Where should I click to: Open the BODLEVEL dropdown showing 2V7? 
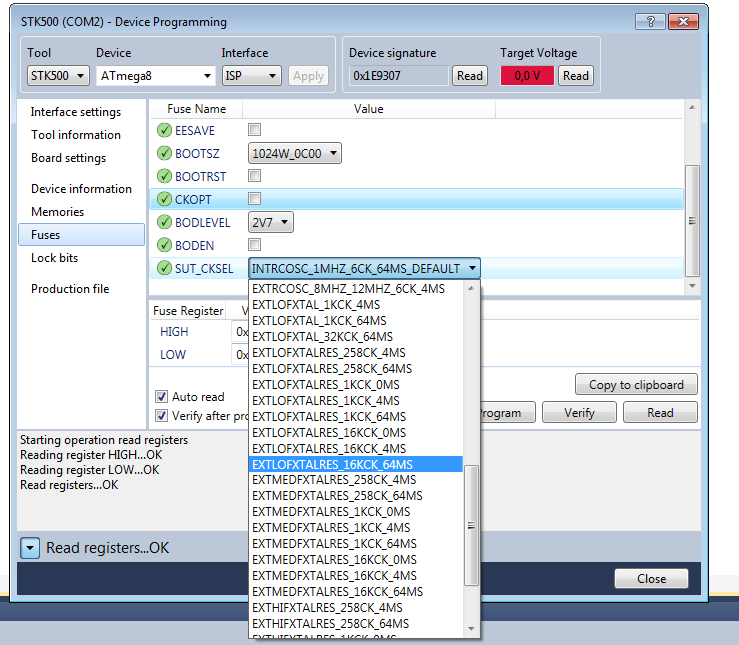[271, 222]
